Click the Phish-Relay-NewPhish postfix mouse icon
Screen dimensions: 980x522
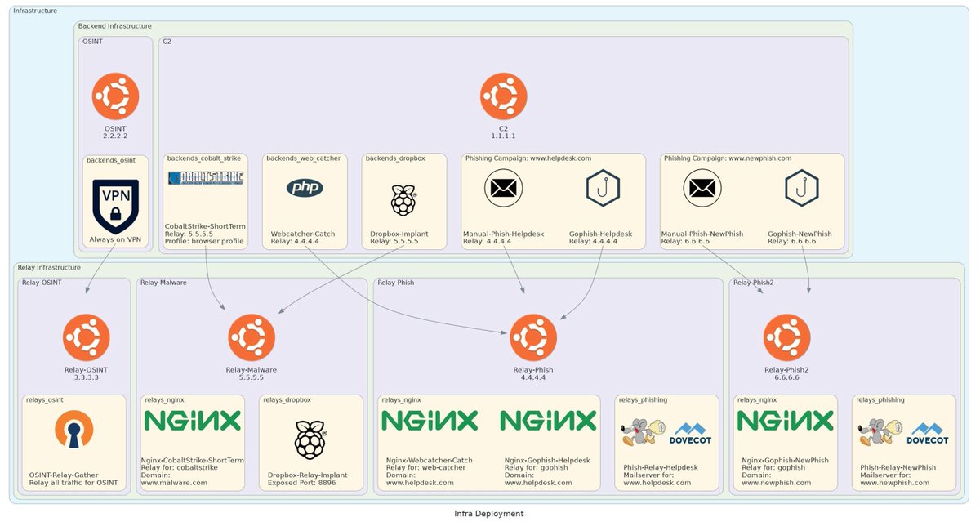pyautogui.click(x=879, y=432)
